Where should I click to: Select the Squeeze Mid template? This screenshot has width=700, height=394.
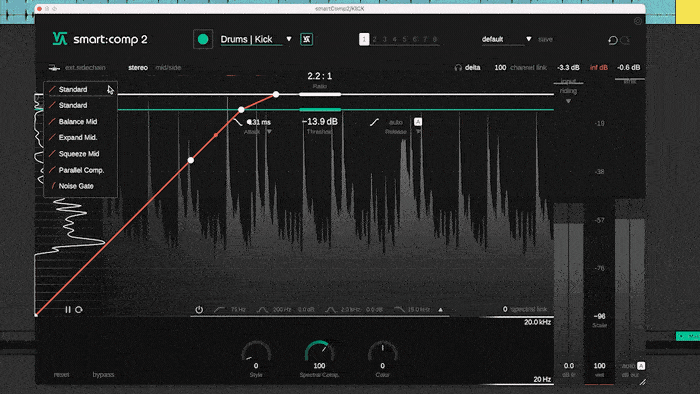[x=81, y=153]
